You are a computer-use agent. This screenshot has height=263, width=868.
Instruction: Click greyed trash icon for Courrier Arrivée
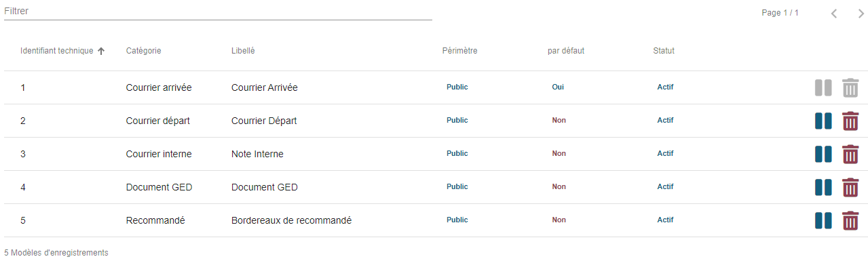pos(850,88)
